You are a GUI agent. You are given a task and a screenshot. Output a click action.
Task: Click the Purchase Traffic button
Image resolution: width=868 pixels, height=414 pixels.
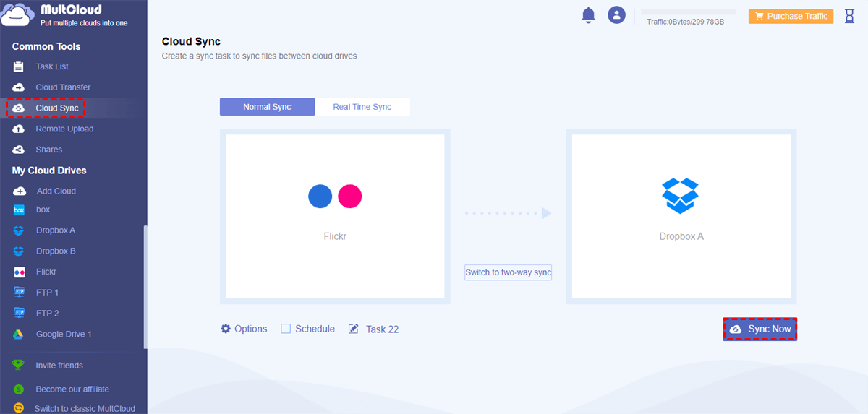pos(791,16)
